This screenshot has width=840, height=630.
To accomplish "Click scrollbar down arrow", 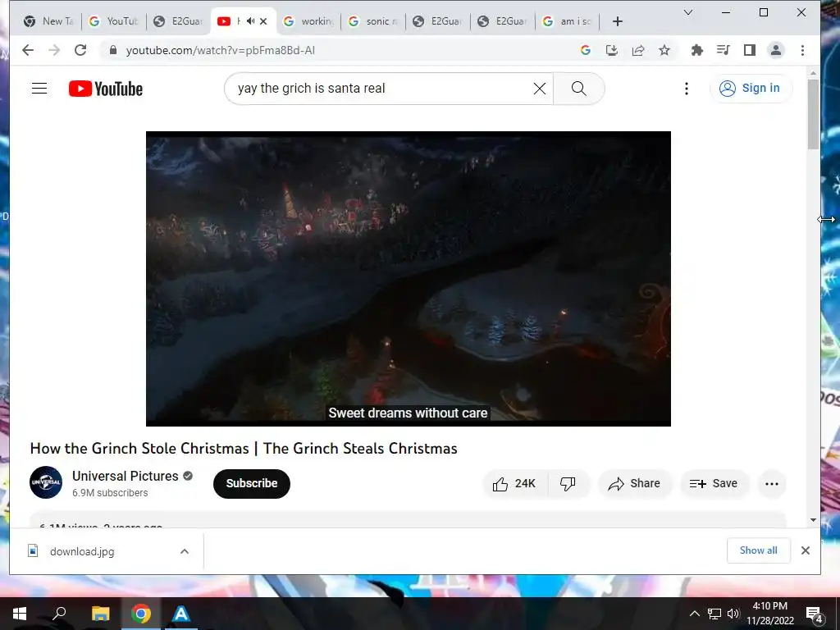I will (813, 519).
